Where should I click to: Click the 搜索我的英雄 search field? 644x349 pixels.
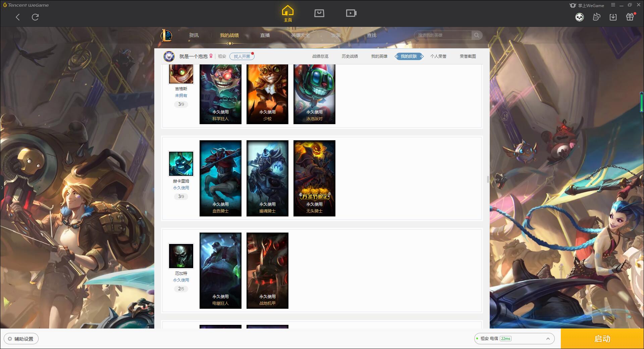click(443, 35)
